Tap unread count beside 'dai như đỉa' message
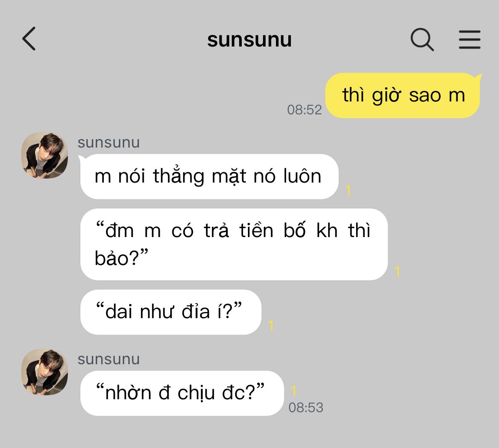499x448 pixels. [x=271, y=326]
